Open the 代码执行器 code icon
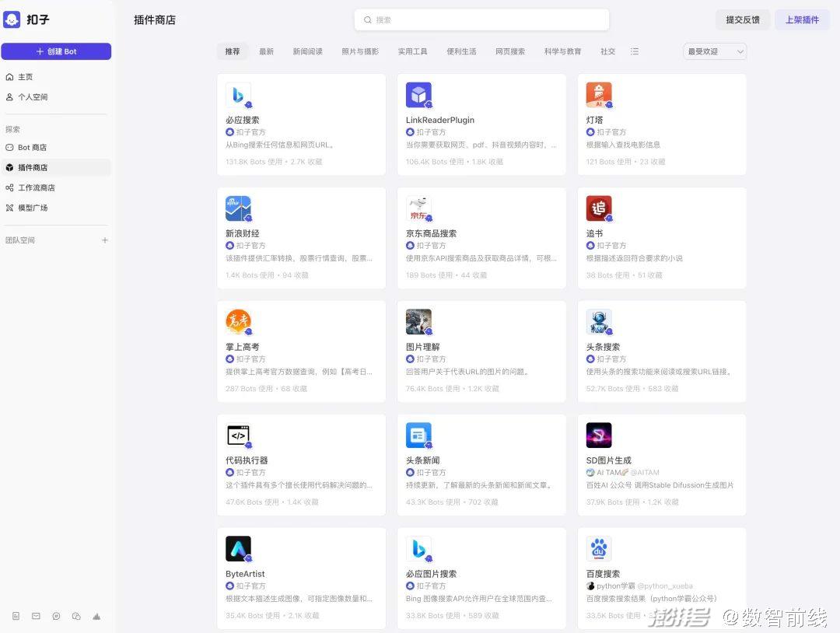Viewport: 840px width, 633px height. point(238,435)
